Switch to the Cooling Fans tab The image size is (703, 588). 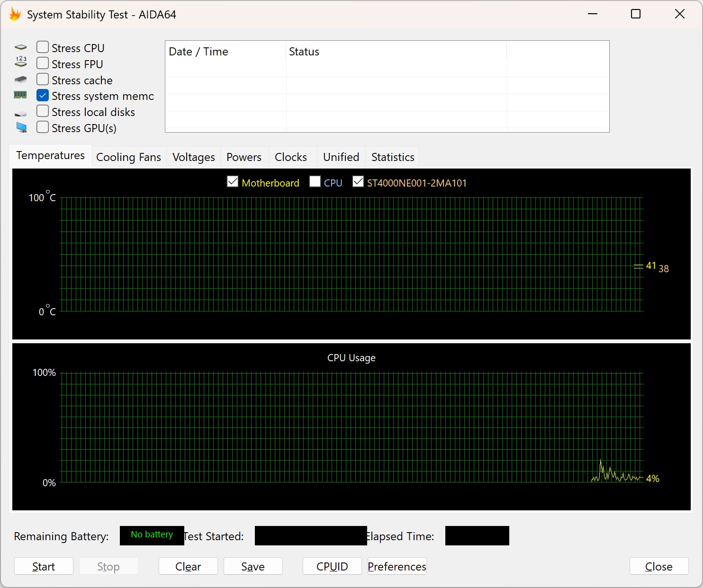128,157
